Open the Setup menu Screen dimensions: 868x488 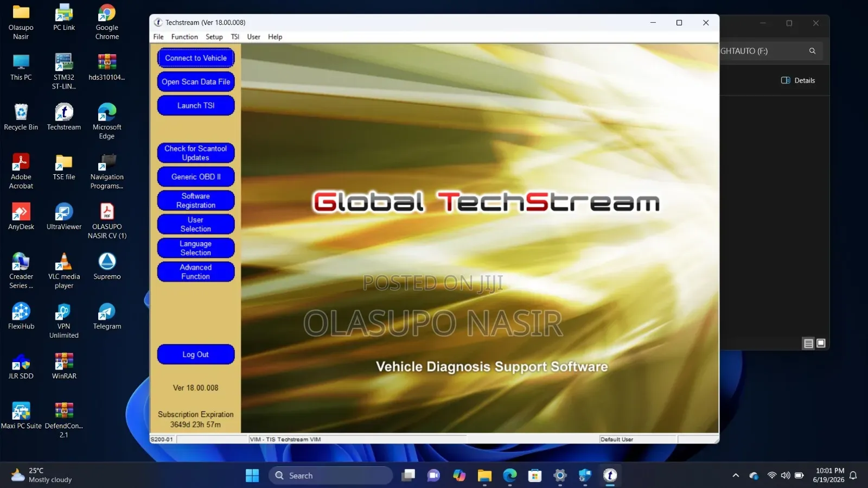[214, 37]
